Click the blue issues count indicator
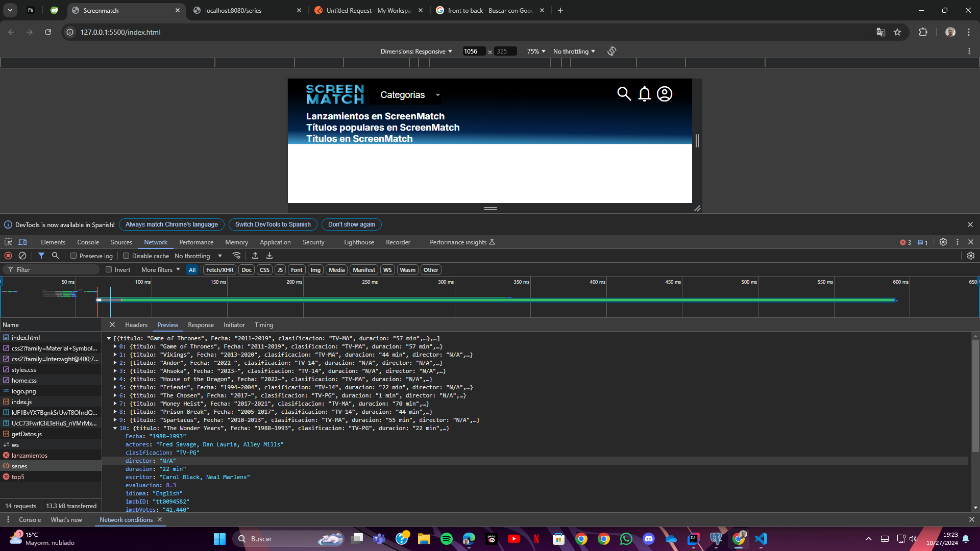This screenshot has height=551, width=980. (x=922, y=242)
